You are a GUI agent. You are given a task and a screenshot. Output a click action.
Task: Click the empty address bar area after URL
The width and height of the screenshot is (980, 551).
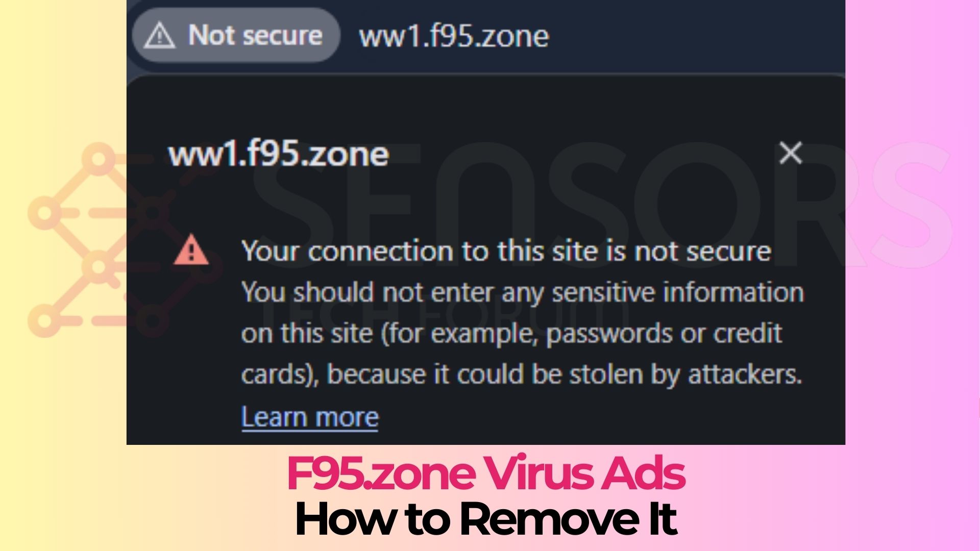click(x=694, y=36)
